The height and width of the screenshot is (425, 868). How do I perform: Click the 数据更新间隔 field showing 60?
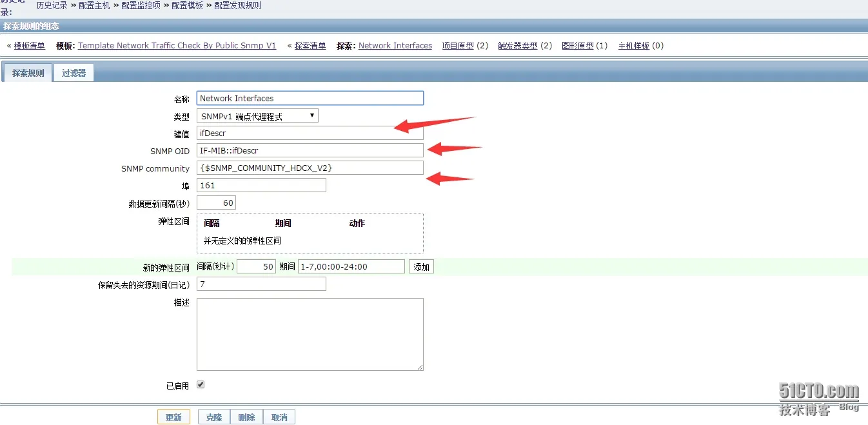click(x=216, y=203)
